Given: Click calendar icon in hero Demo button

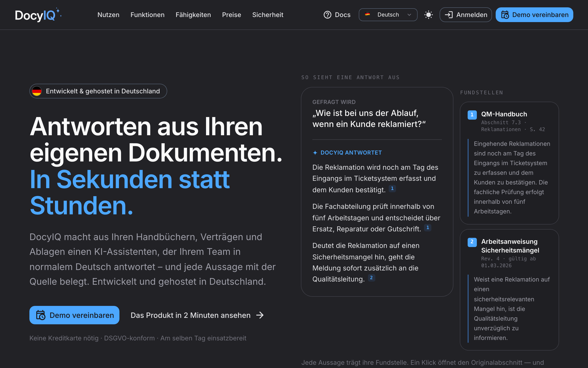Looking at the screenshot, I should click(41, 315).
